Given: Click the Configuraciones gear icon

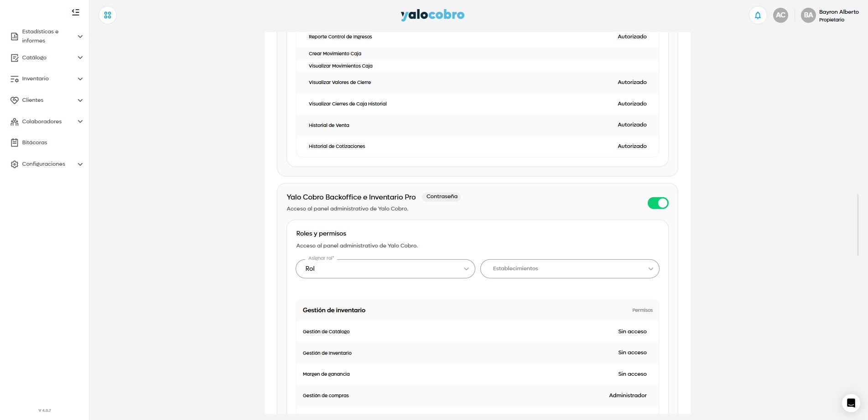Looking at the screenshot, I should (15, 164).
